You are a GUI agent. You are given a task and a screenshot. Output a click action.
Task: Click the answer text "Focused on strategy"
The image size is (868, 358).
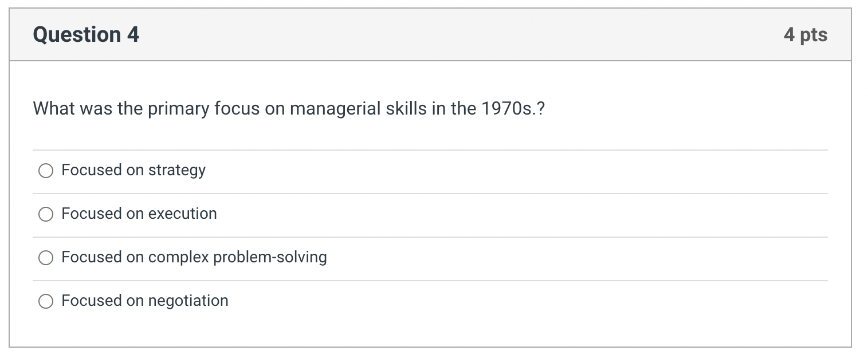133,170
